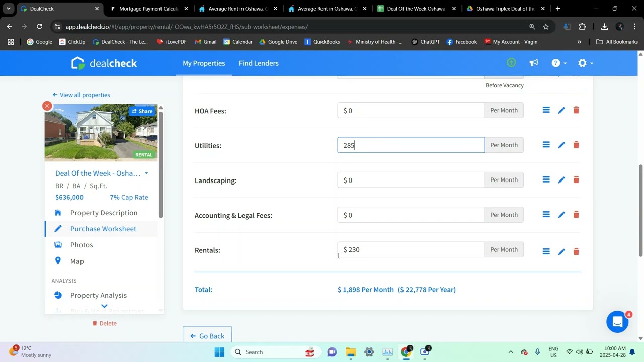
Task: Delete the Landscaping expense row
Action: (576, 179)
